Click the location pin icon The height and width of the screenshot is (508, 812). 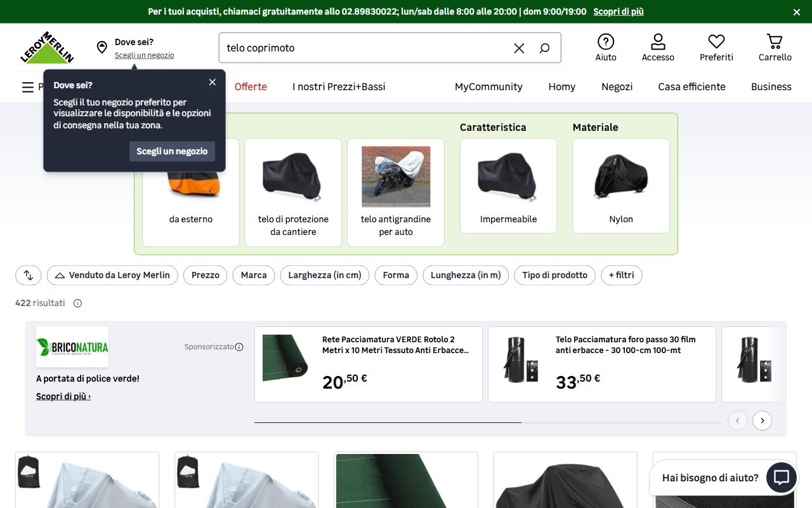point(101,48)
